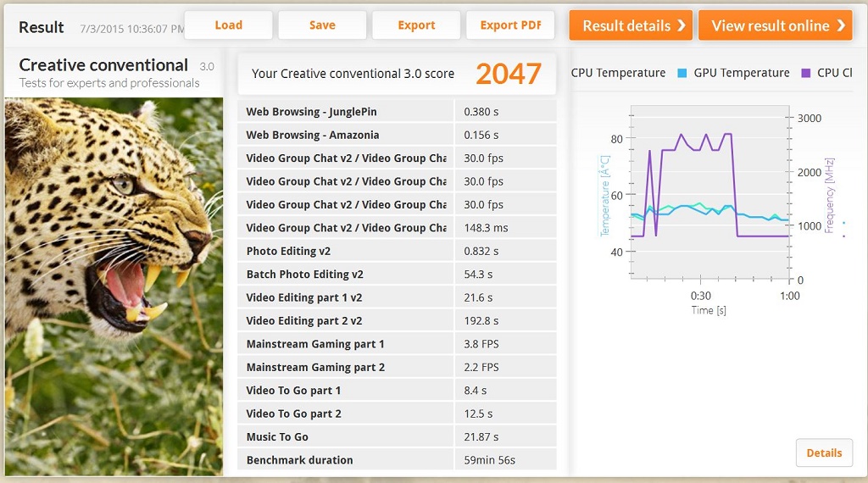The height and width of the screenshot is (483, 868).
Task: Select the Web Browsing - Amazonia row
Action: point(346,135)
